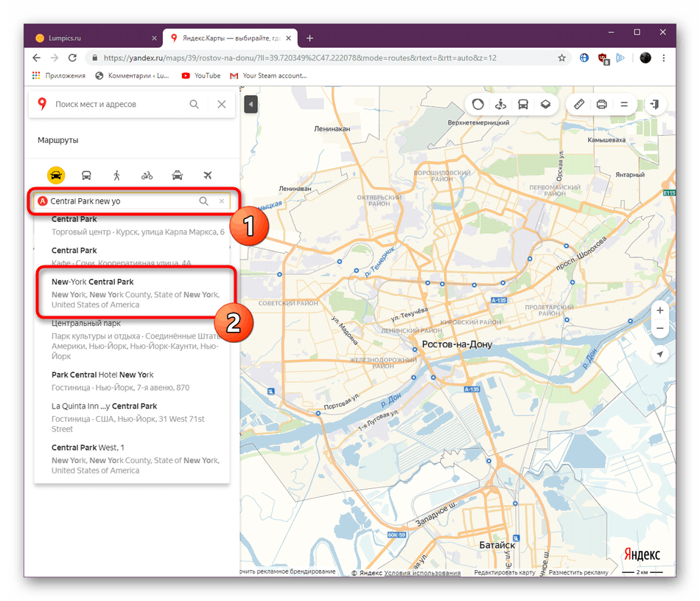Click the view site information lock icon

point(94,58)
